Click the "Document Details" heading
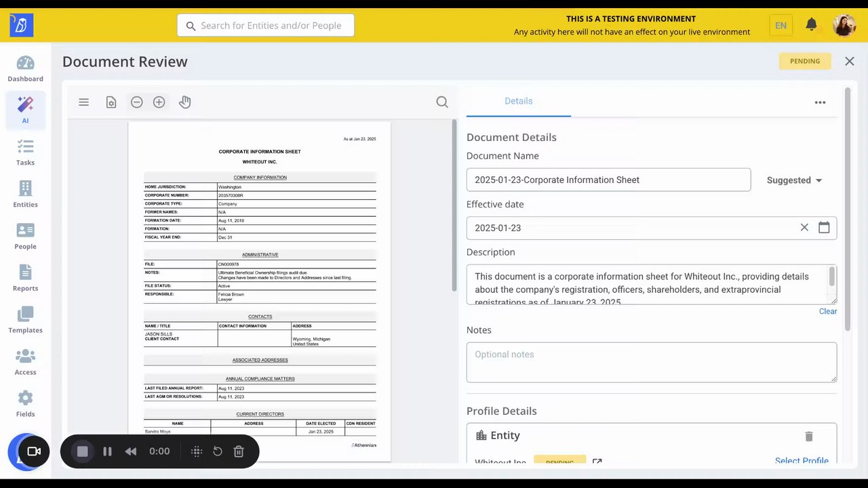 click(x=511, y=137)
